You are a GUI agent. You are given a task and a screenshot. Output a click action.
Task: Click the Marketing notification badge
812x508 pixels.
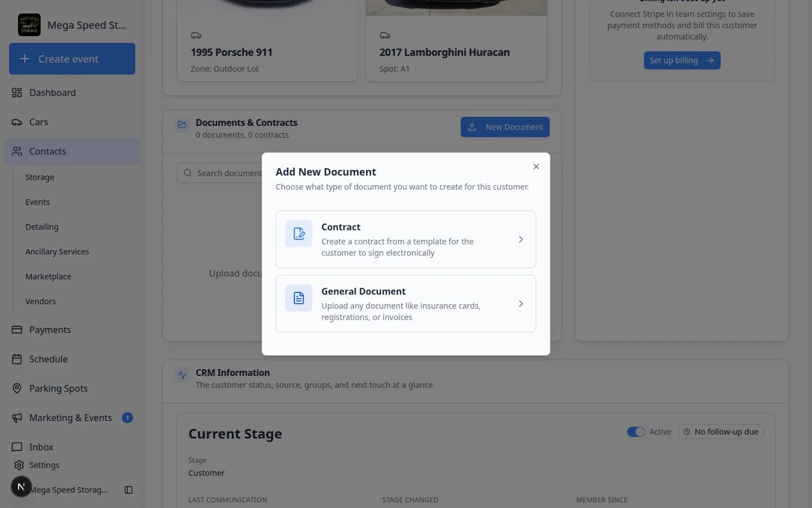127,418
